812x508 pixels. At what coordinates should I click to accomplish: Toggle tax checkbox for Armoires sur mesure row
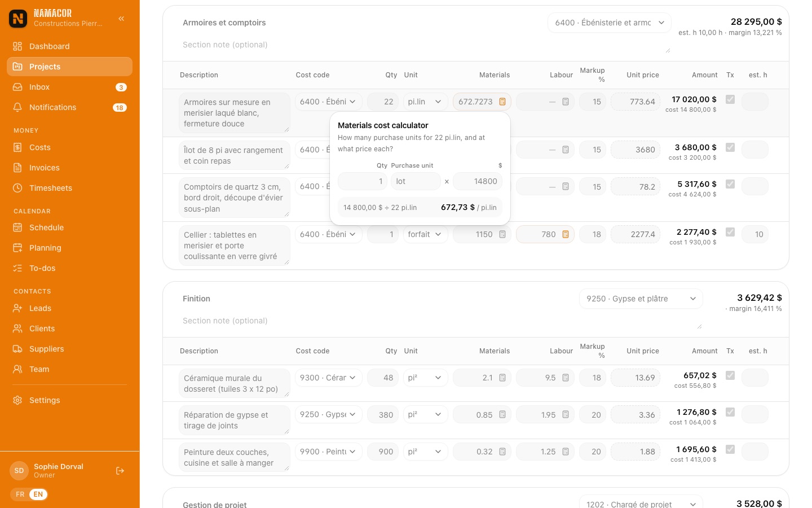tap(730, 99)
